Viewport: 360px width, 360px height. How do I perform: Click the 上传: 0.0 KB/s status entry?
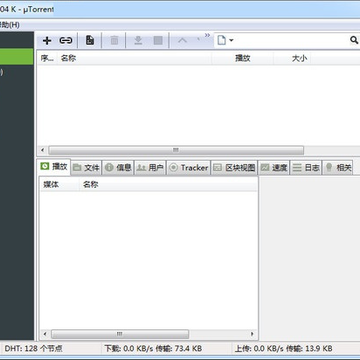tap(284, 349)
